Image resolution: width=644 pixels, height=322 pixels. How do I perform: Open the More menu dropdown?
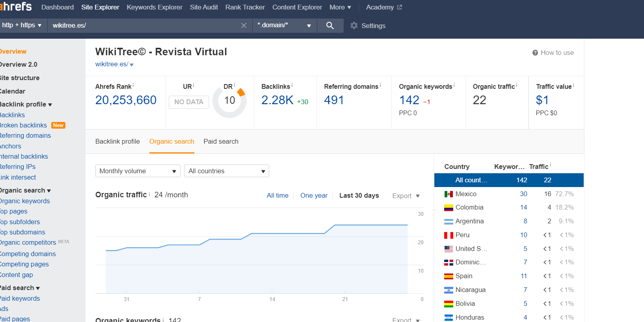tap(340, 7)
